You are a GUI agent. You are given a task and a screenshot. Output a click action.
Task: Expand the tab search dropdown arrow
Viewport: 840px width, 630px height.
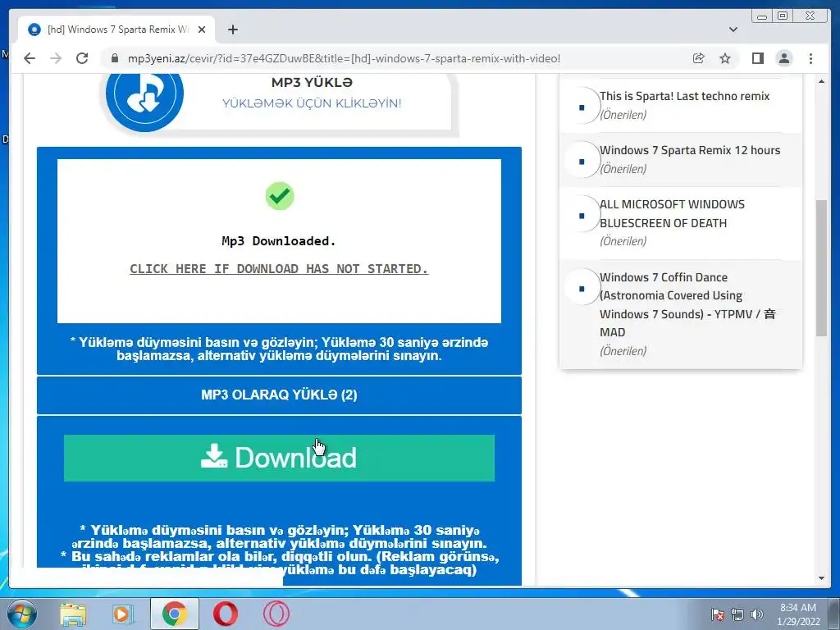coord(733,30)
